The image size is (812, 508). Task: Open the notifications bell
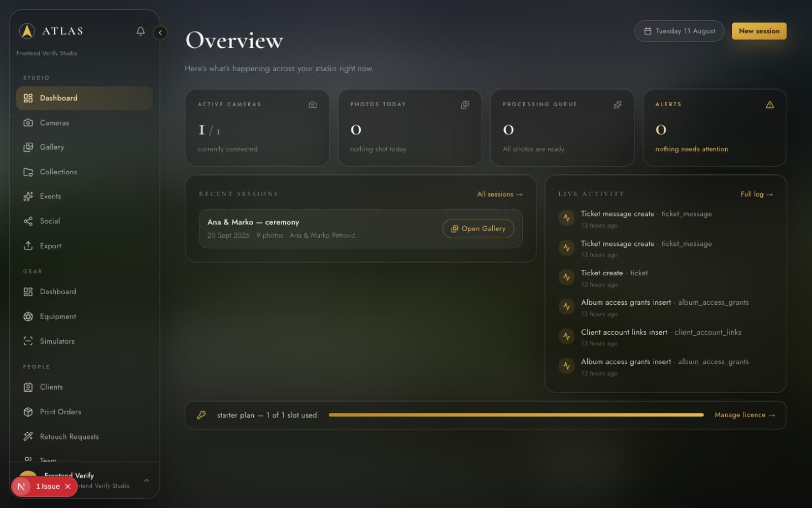click(x=141, y=31)
